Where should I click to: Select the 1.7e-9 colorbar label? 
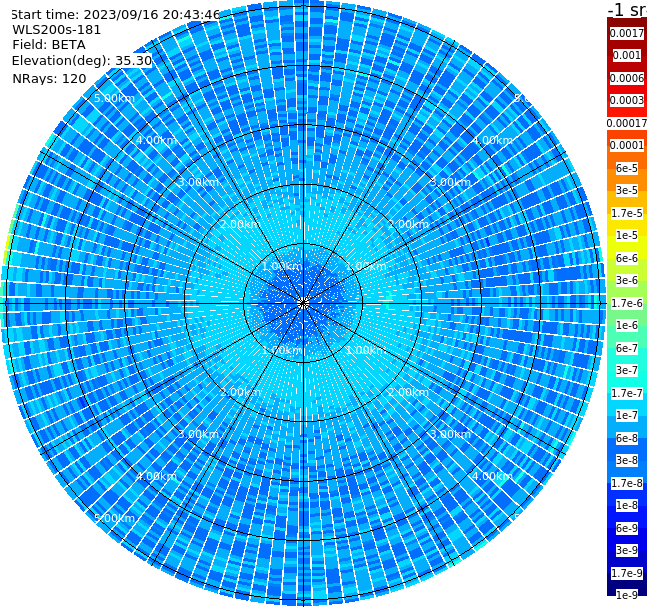[627, 573]
